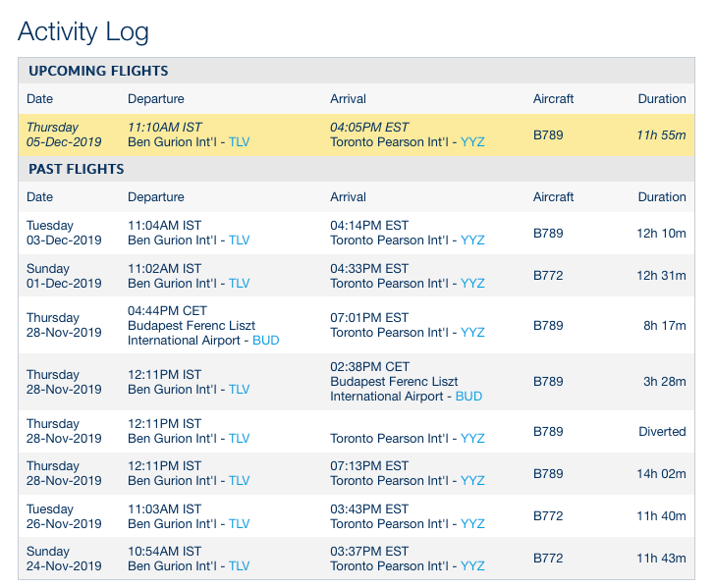Screen dimensions: 715x588
Task: Click TLV link for 24-Nov-2019 flight
Action: 239,566
